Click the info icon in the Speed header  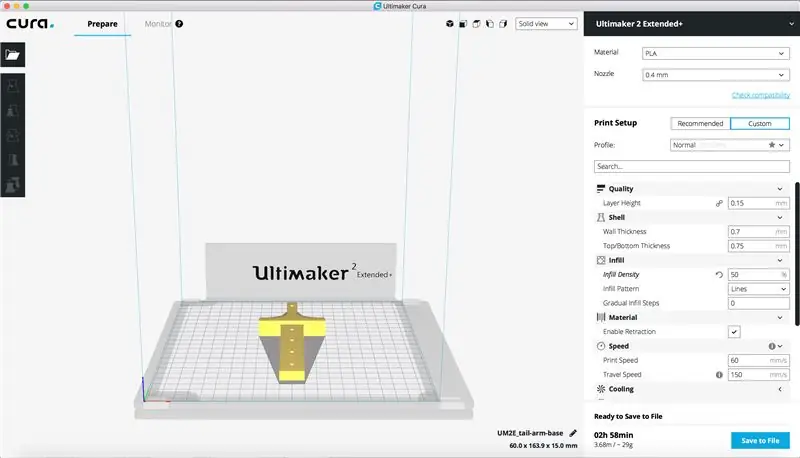coord(772,346)
